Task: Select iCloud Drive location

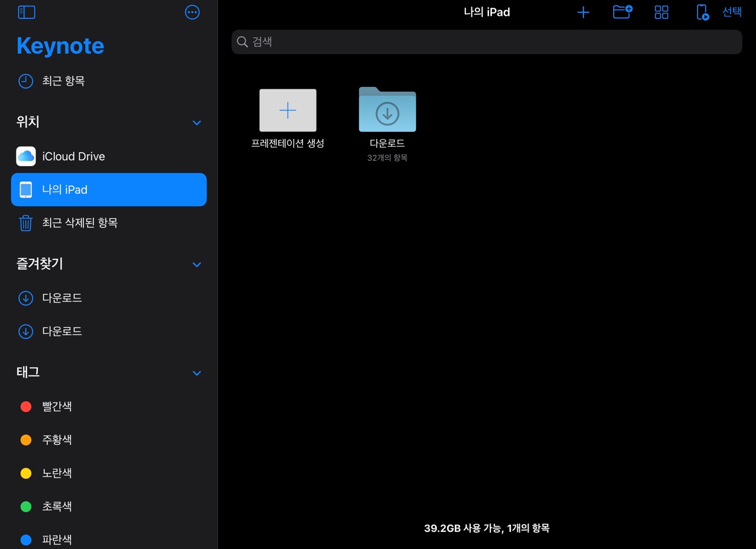Action: point(109,157)
